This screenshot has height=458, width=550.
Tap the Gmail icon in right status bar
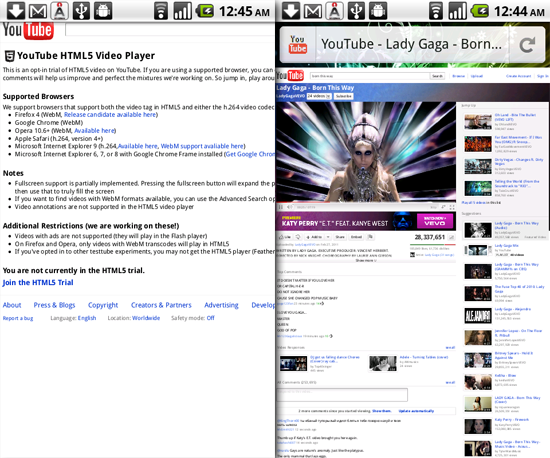pos(313,11)
